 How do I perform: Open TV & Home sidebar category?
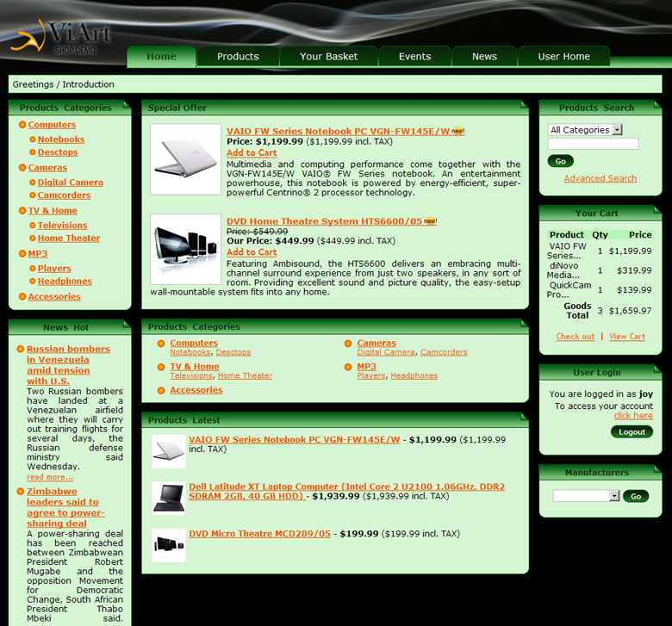tap(53, 210)
